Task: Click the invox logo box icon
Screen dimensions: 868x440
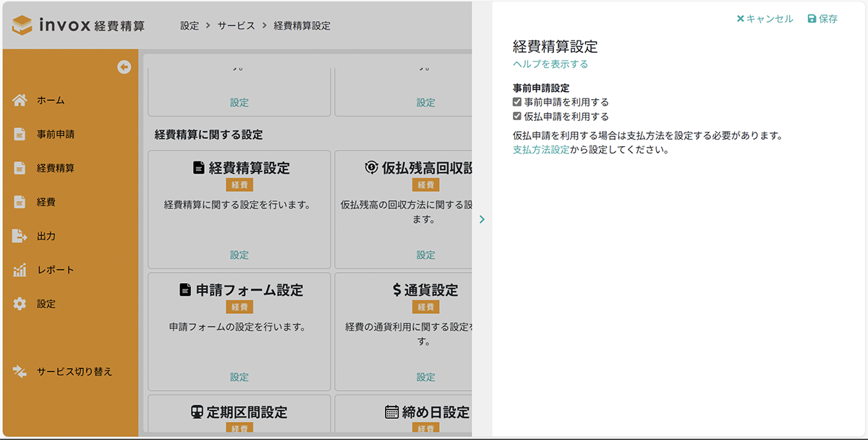Action: 23,25
